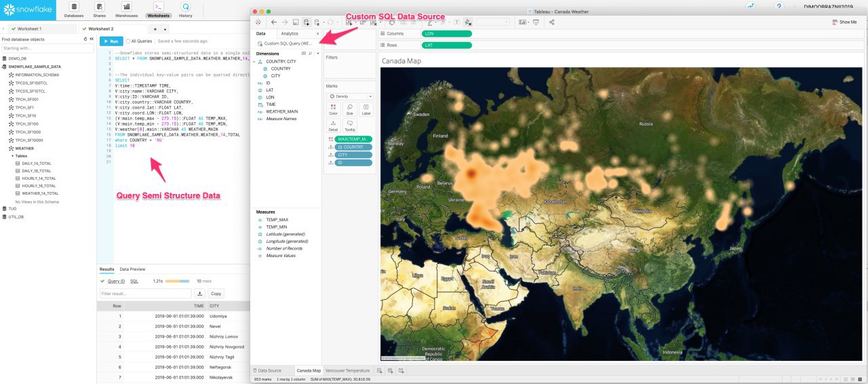Open the Dimensions pane menu arrow
The height and width of the screenshot is (384, 868).
(317, 53)
